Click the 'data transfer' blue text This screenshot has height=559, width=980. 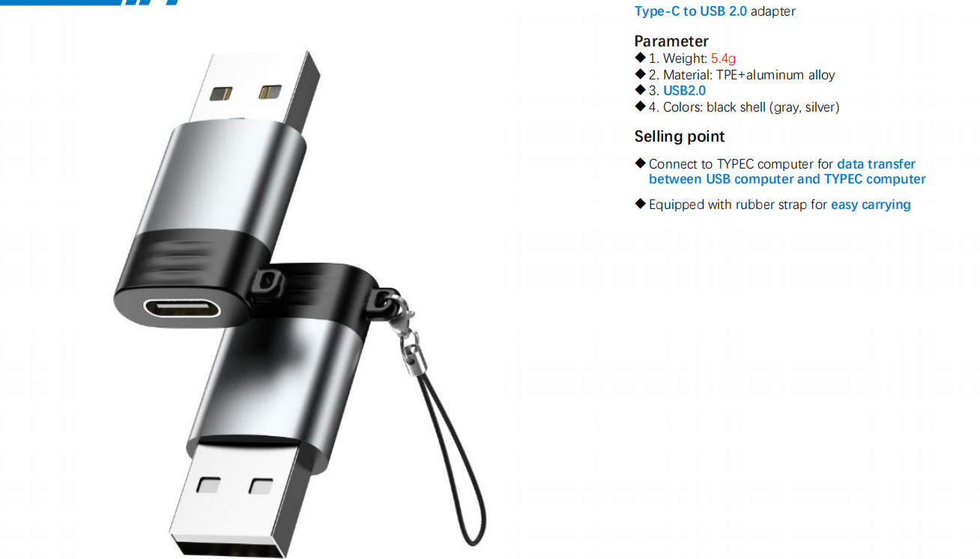click(x=876, y=164)
